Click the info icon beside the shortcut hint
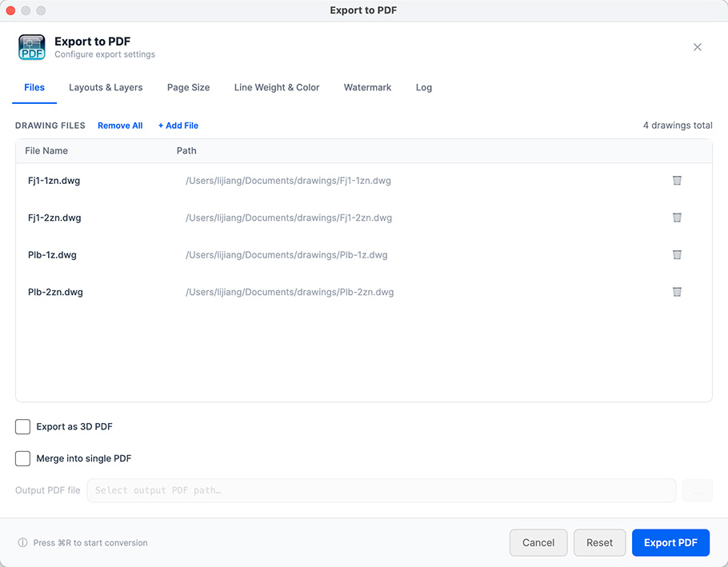The image size is (728, 567). click(22, 542)
